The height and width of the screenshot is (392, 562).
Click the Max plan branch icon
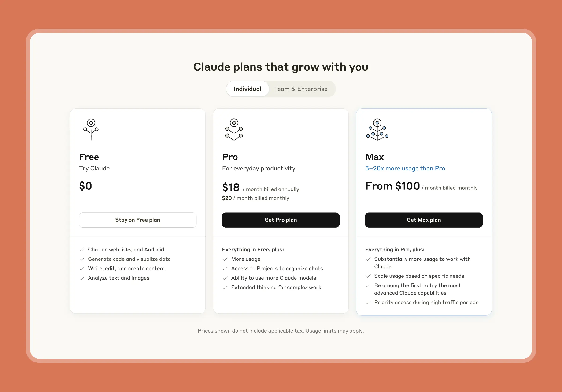pyautogui.click(x=377, y=130)
